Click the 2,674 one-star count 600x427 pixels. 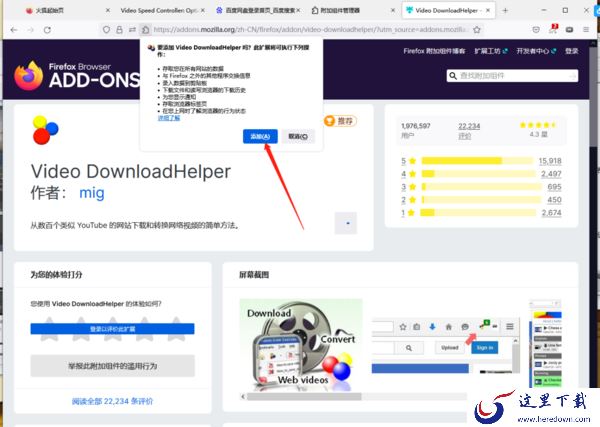pos(551,212)
